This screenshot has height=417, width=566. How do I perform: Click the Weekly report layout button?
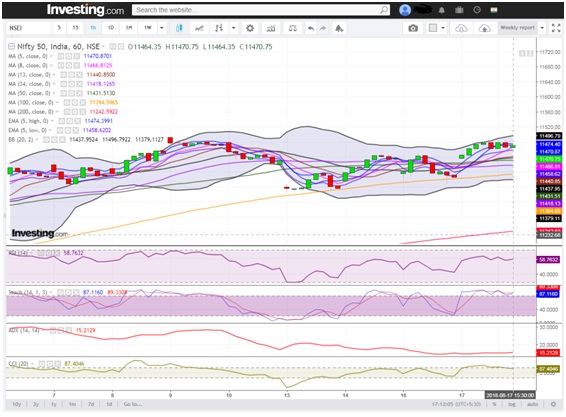pyautogui.click(x=517, y=28)
